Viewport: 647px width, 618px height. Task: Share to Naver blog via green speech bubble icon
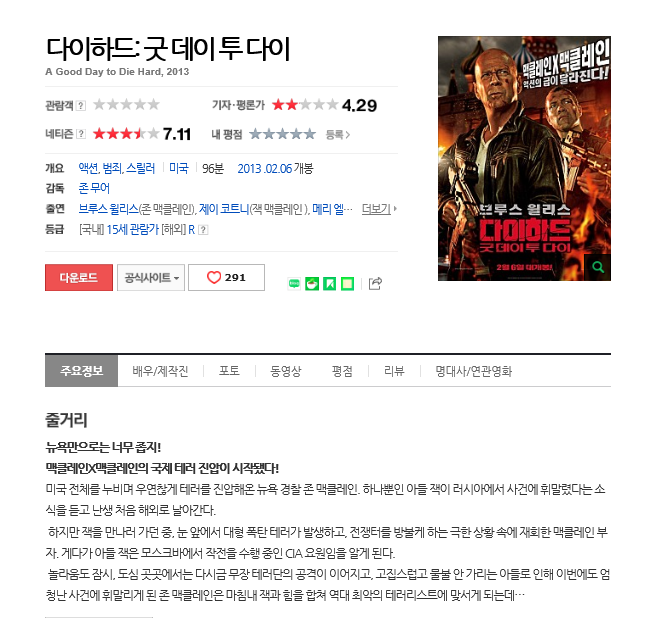294,283
